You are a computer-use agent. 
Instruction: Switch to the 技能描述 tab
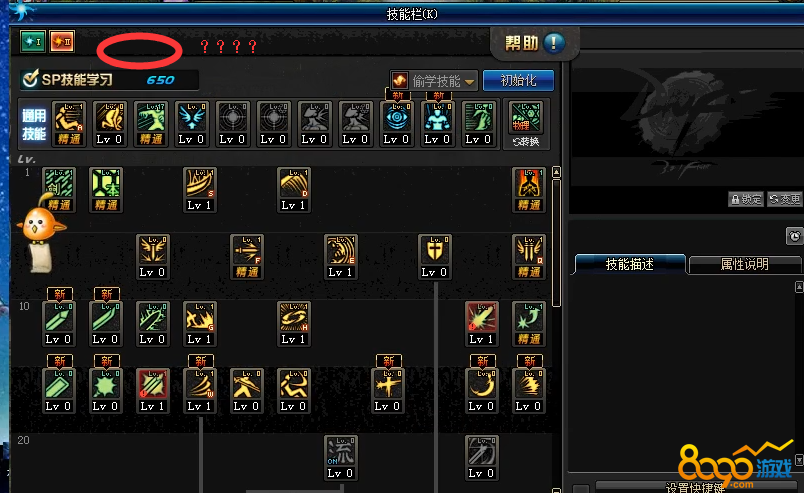(630, 264)
